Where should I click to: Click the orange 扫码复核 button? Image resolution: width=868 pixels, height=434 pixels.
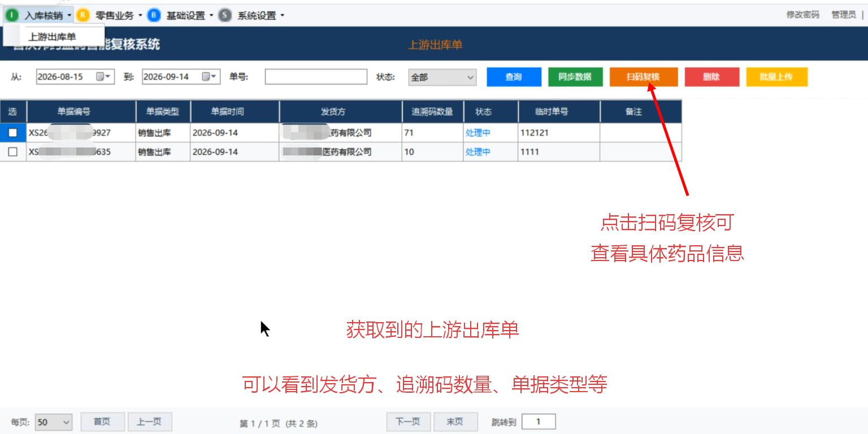click(644, 77)
